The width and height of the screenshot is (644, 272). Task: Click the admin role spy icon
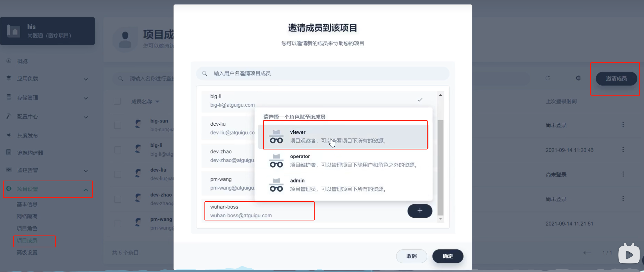276,185
